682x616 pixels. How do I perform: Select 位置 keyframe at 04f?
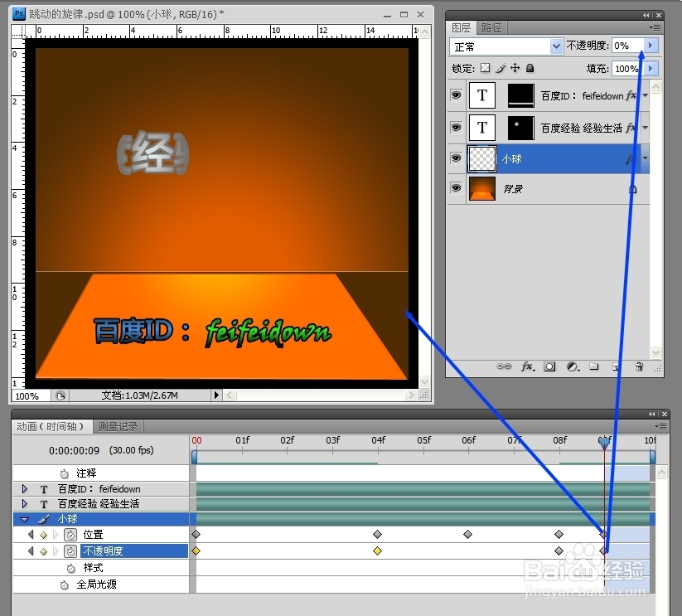(x=377, y=534)
